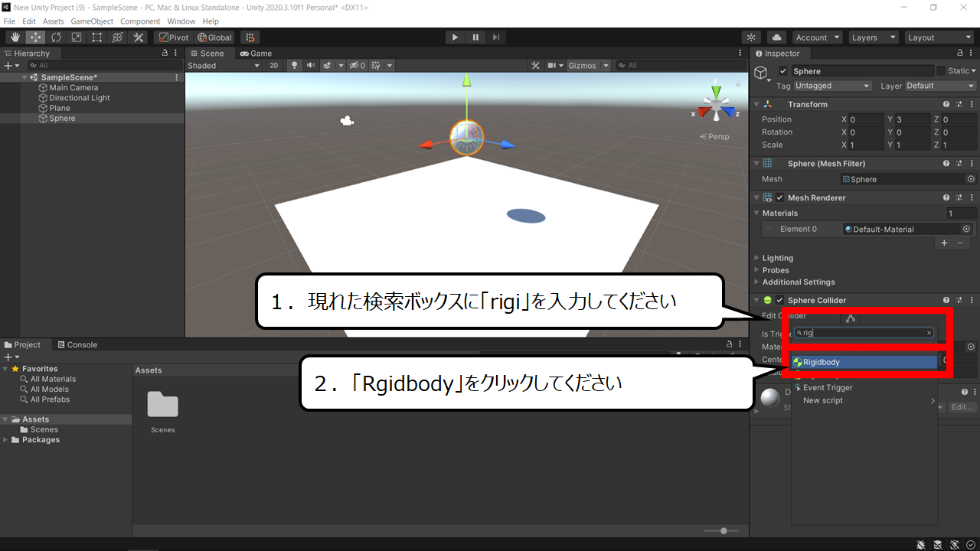980x551 pixels.
Task: Select the Rotate tool
Action: coord(56,37)
